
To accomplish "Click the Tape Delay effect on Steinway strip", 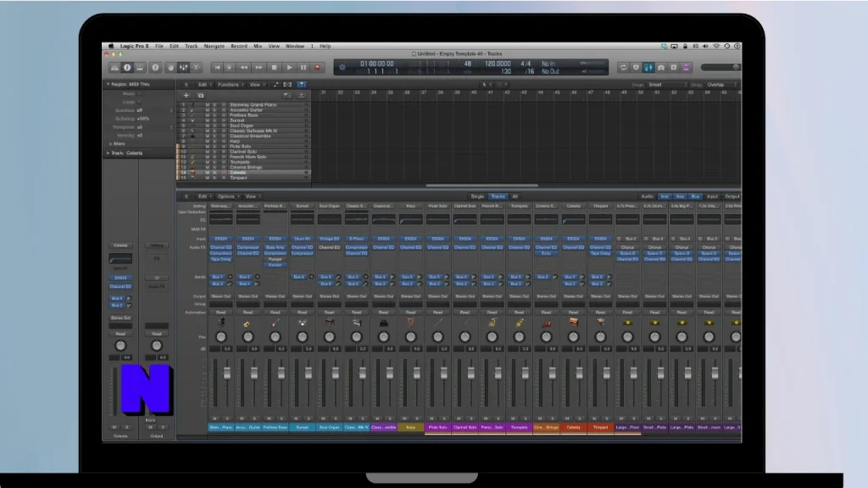I will [x=221, y=259].
